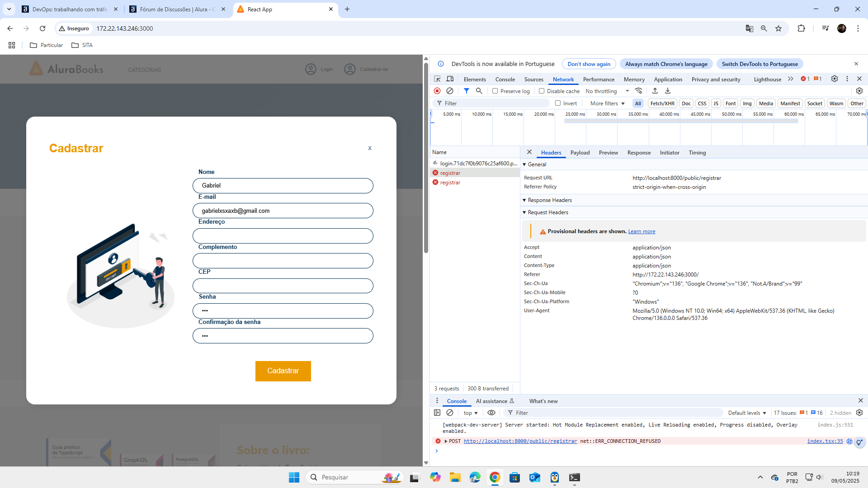Image resolution: width=868 pixels, height=488 pixels.
Task: Open the top context dropdown
Action: (471, 413)
